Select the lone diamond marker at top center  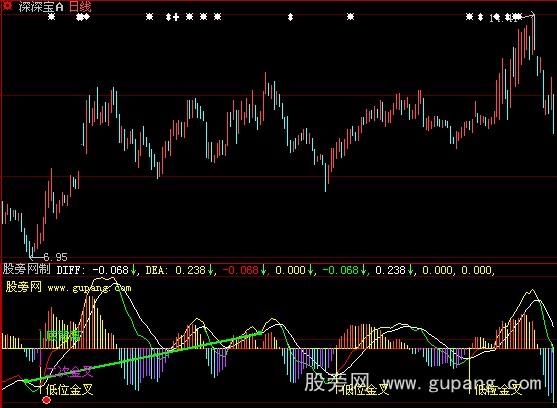point(290,17)
